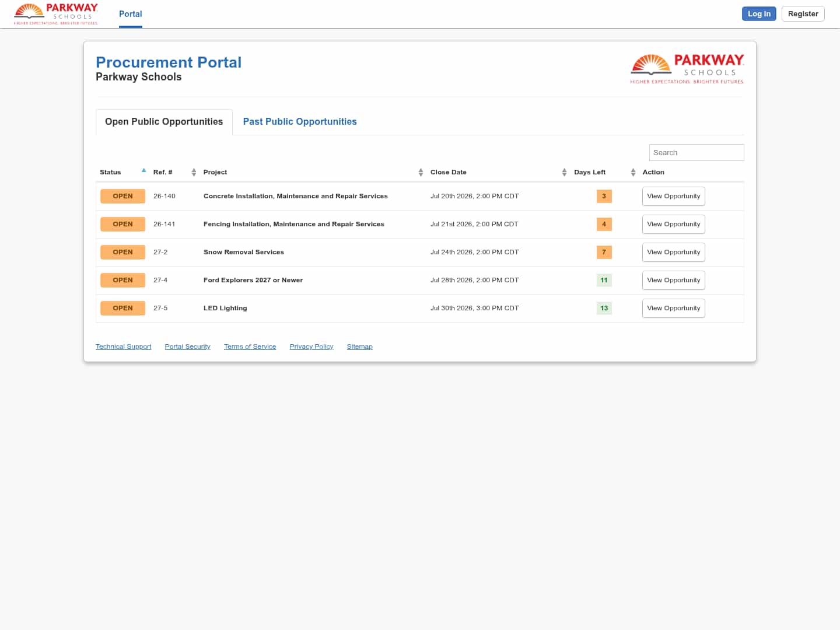Open the Technical Support link

click(x=123, y=346)
